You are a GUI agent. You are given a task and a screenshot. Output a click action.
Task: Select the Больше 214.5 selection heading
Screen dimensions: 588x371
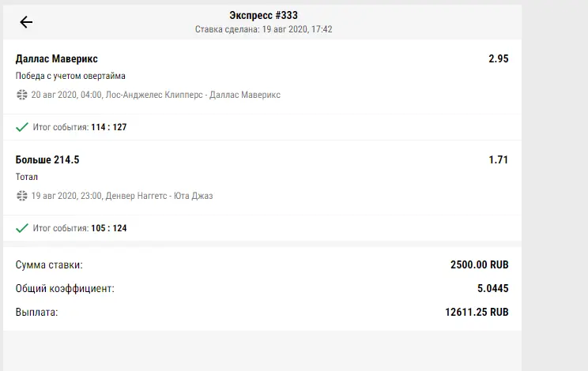[47, 160]
